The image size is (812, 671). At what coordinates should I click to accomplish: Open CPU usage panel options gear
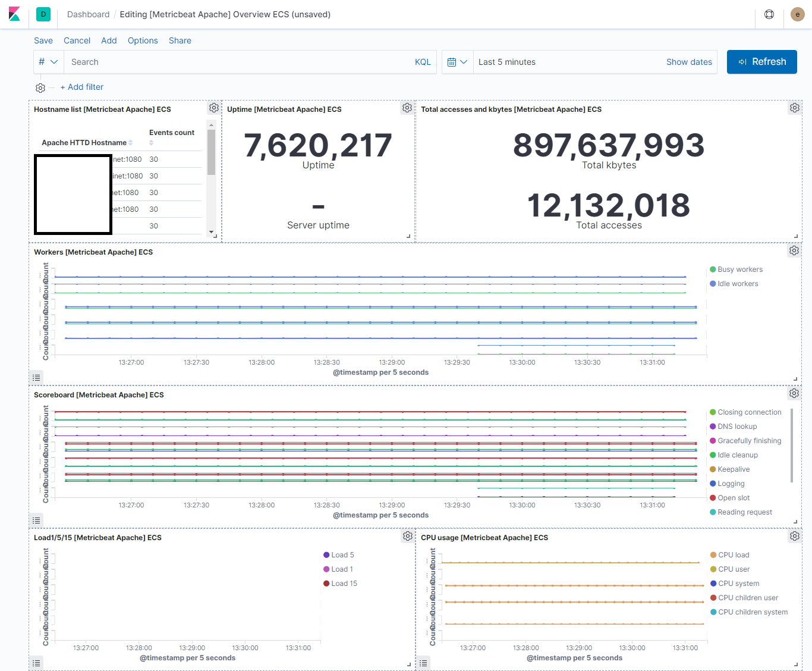pyautogui.click(x=795, y=536)
